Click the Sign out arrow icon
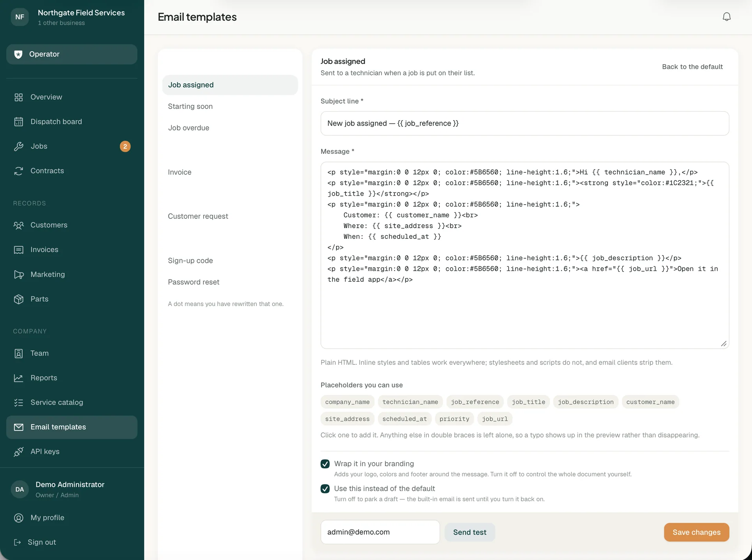Viewport: 752px width, 560px height. (x=17, y=542)
